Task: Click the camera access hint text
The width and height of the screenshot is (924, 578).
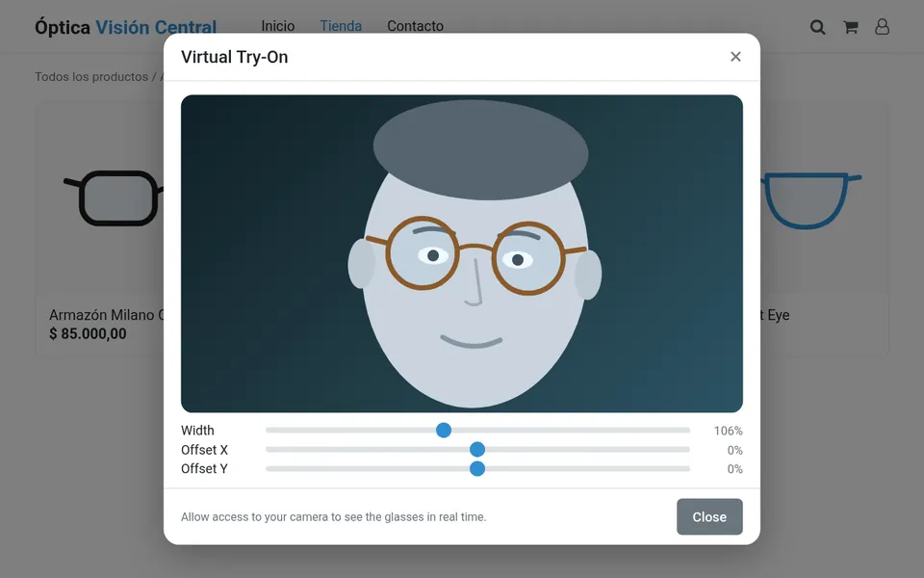Action: tap(334, 516)
